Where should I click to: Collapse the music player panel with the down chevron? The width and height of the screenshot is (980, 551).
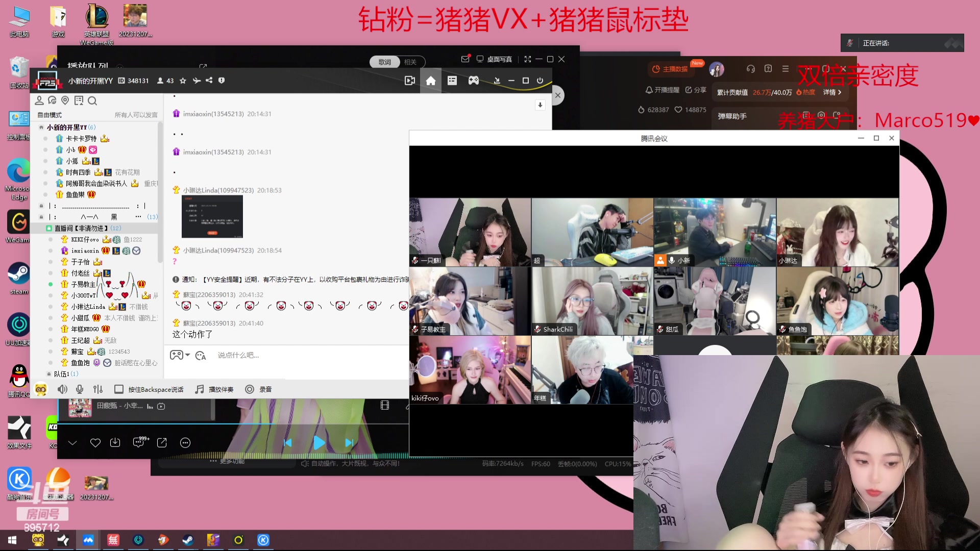pyautogui.click(x=72, y=442)
